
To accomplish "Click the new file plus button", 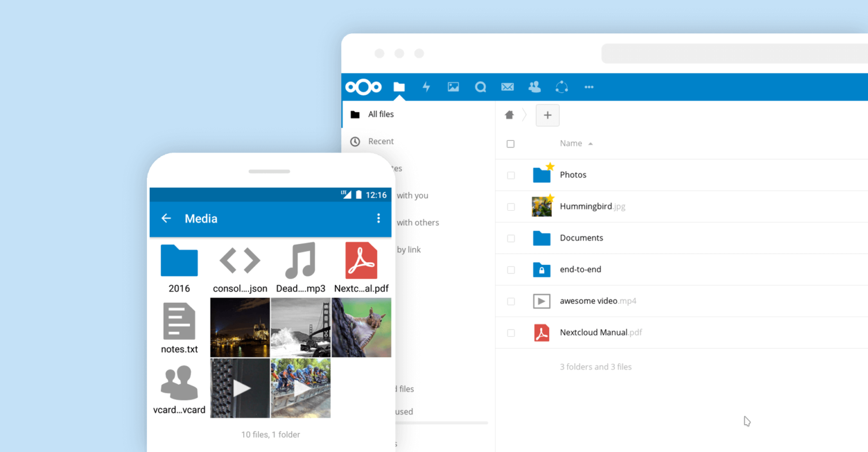I will coord(547,115).
